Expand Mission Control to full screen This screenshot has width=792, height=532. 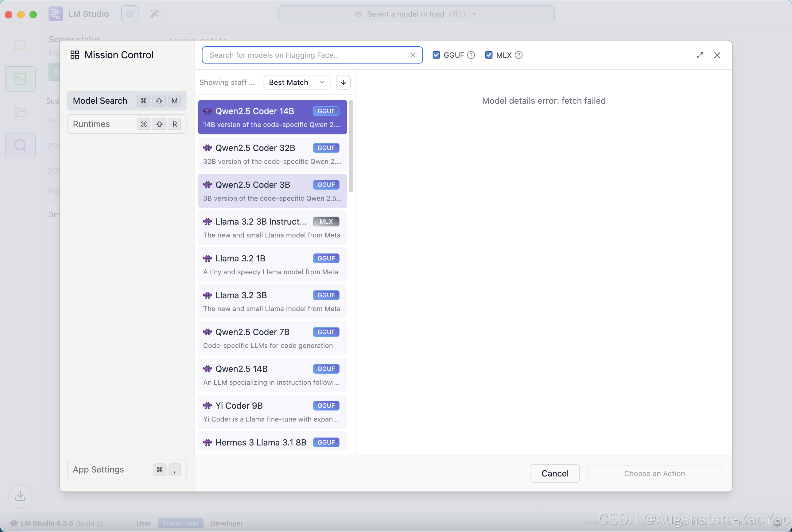click(x=700, y=55)
